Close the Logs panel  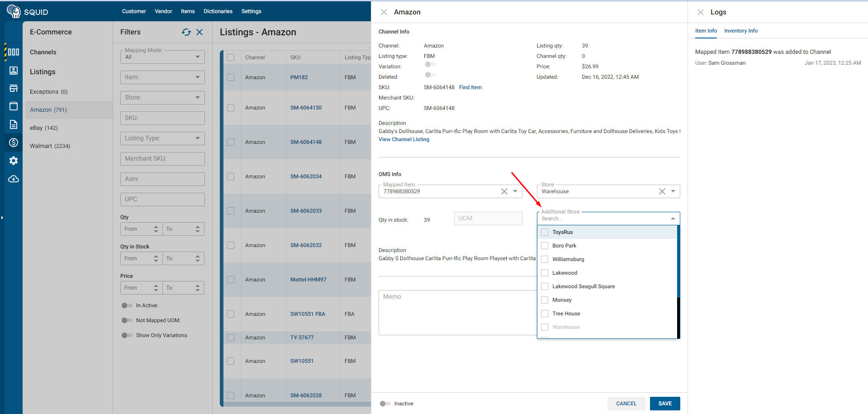coord(701,12)
